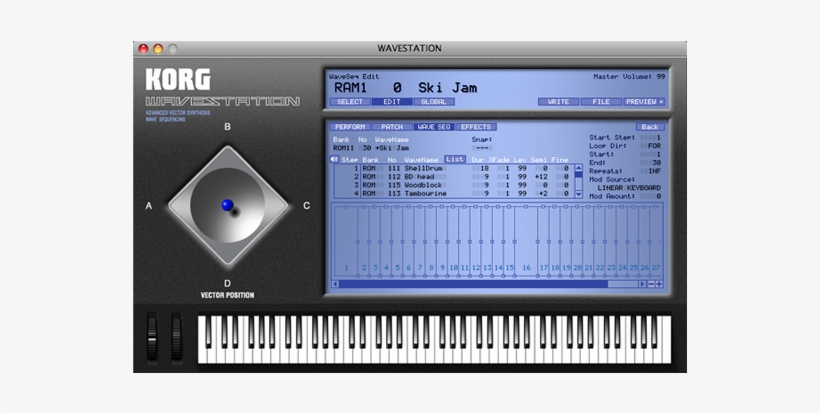820x413 pixels.
Task: Click the Back button
Action: 650,127
